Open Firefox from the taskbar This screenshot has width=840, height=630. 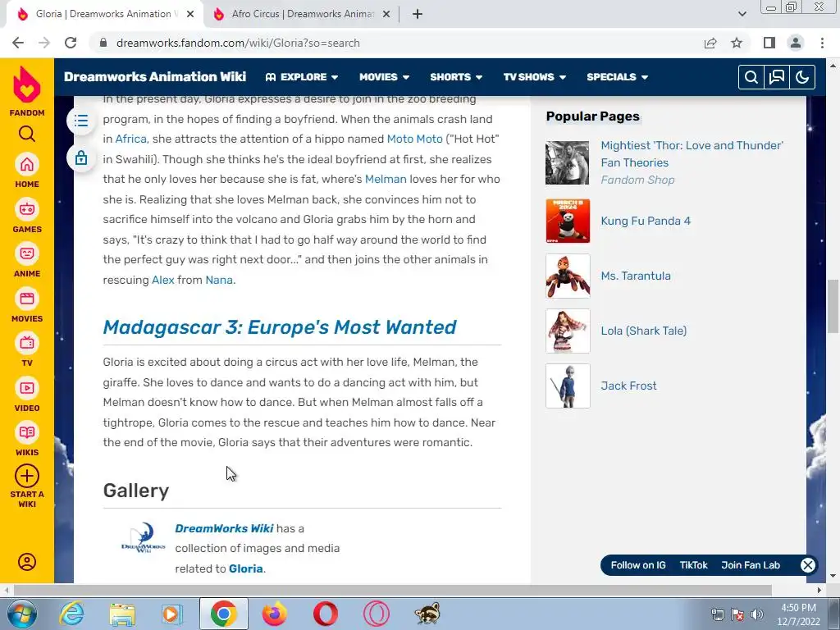point(274,614)
